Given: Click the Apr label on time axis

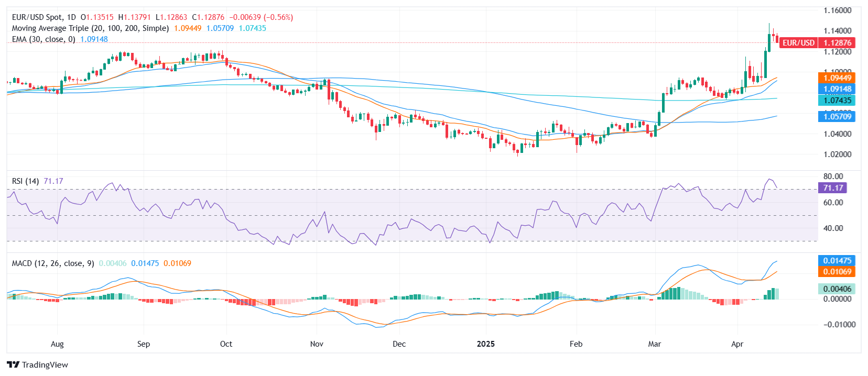Looking at the screenshot, I should point(737,344).
